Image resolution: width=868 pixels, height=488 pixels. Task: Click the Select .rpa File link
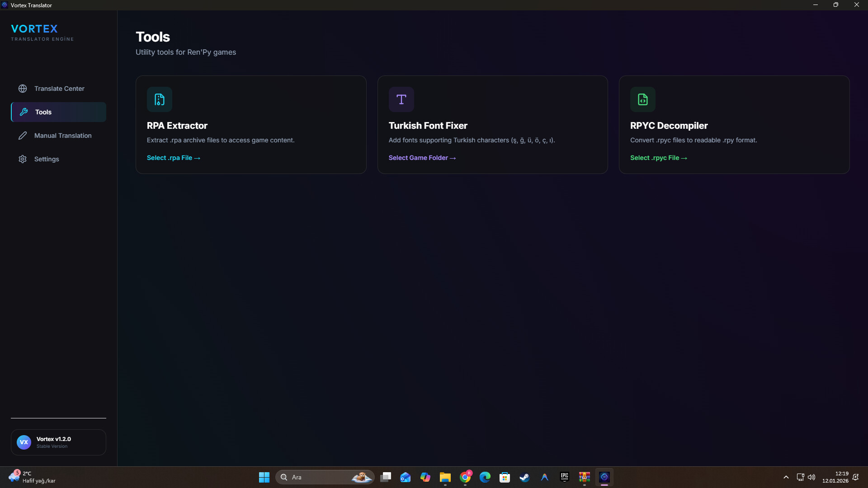pyautogui.click(x=174, y=158)
